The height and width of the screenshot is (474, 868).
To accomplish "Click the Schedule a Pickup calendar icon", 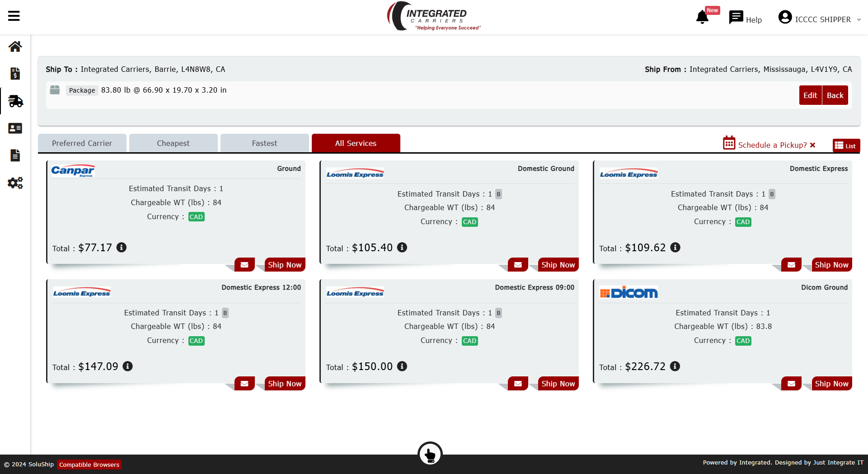I will 729,143.
